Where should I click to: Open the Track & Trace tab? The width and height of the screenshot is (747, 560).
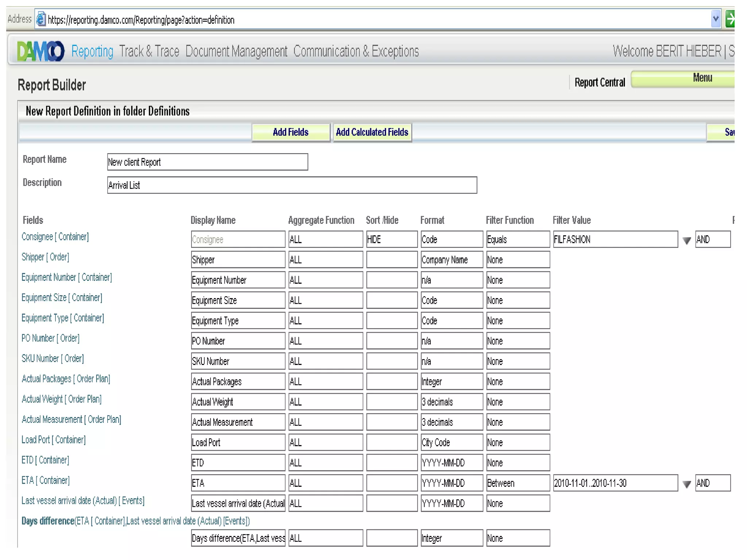(149, 51)
